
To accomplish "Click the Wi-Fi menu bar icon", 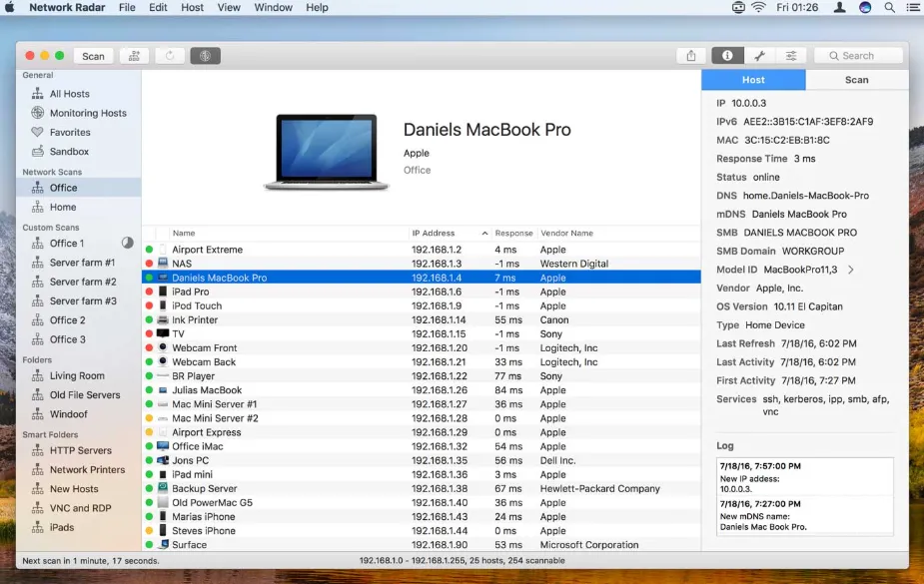I will click(759, 8).
